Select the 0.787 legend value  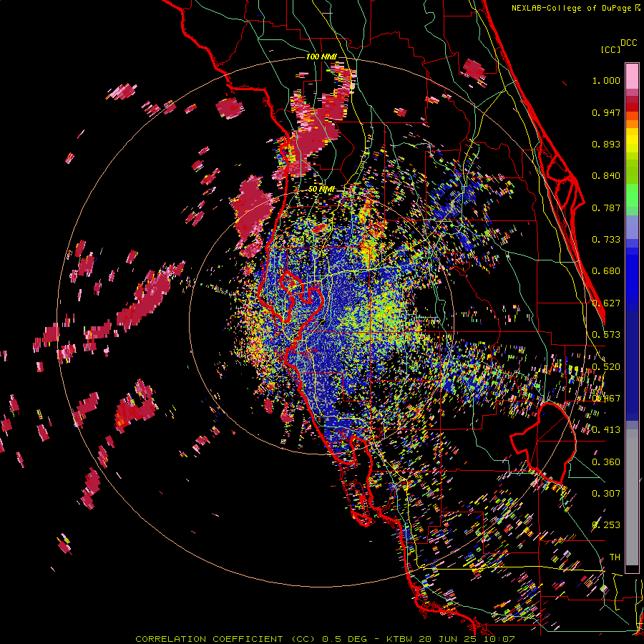click(x=606, y=208)
